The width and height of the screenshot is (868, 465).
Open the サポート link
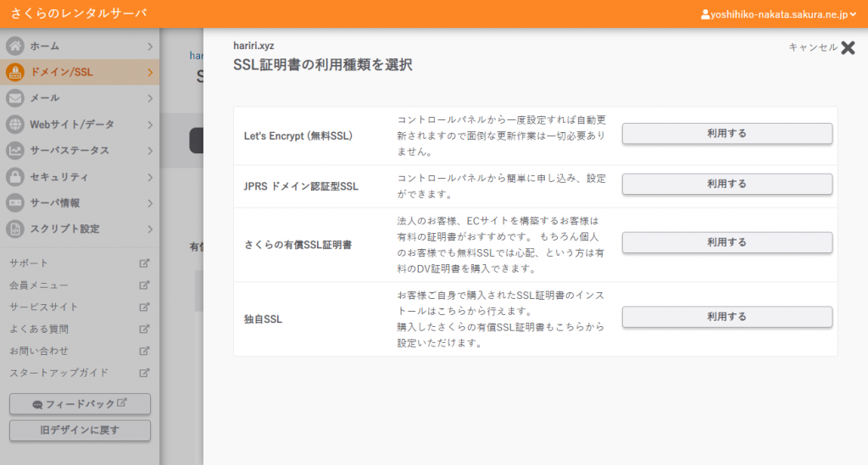point(29,263)
